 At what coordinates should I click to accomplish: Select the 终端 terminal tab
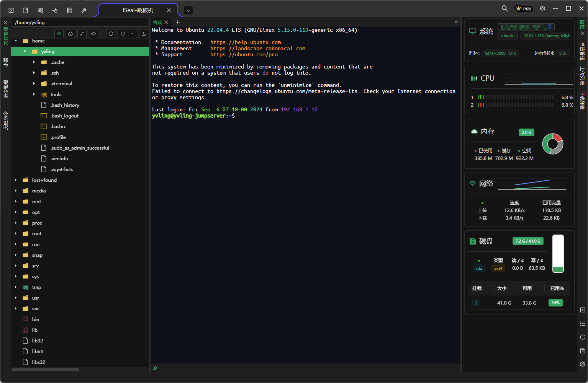point(157,22)
